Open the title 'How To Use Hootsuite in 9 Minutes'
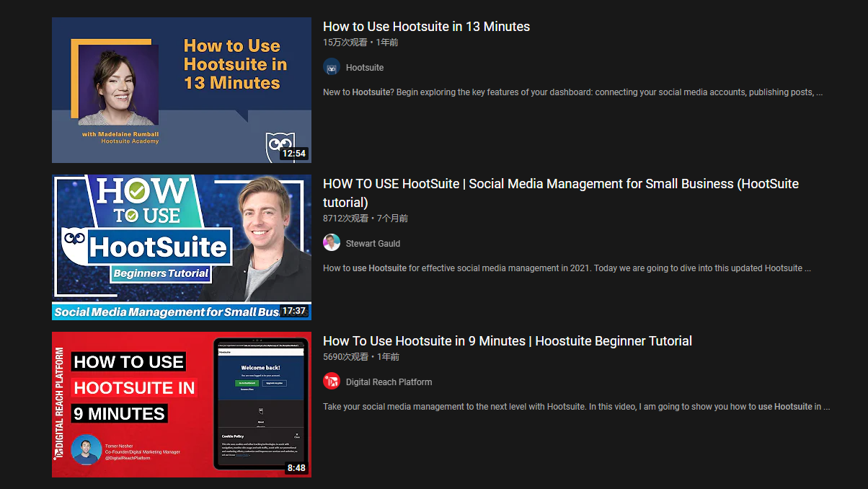The width and height of the screenshot is (868, 489). (x=508, y=341)
